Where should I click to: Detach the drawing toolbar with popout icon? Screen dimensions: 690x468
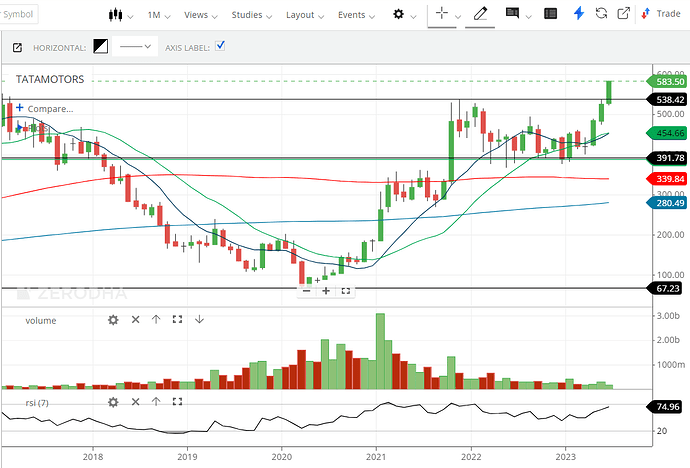pos(17,48)
